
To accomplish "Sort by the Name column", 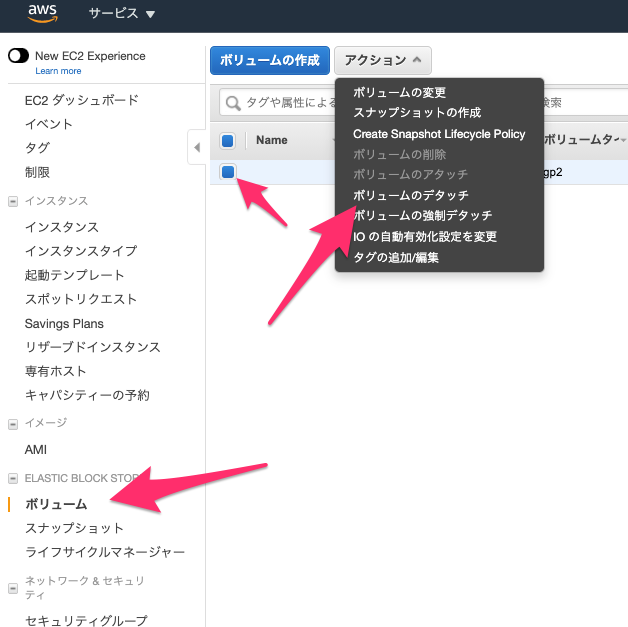I will pos(272,140).
